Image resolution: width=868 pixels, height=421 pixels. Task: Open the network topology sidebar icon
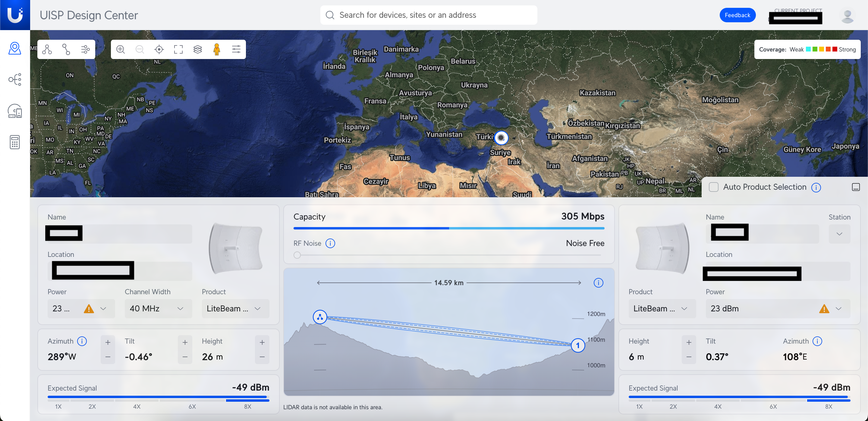[x=15, y=80]
